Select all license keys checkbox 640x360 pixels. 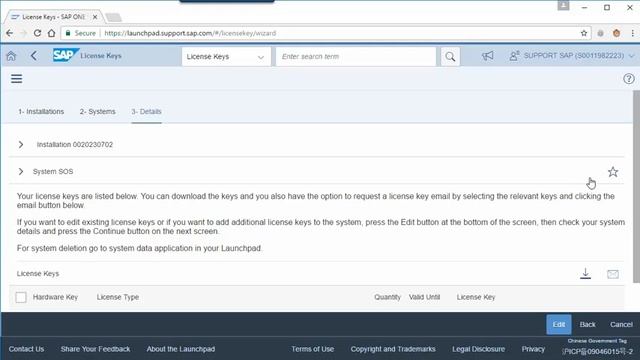point(21,297)
